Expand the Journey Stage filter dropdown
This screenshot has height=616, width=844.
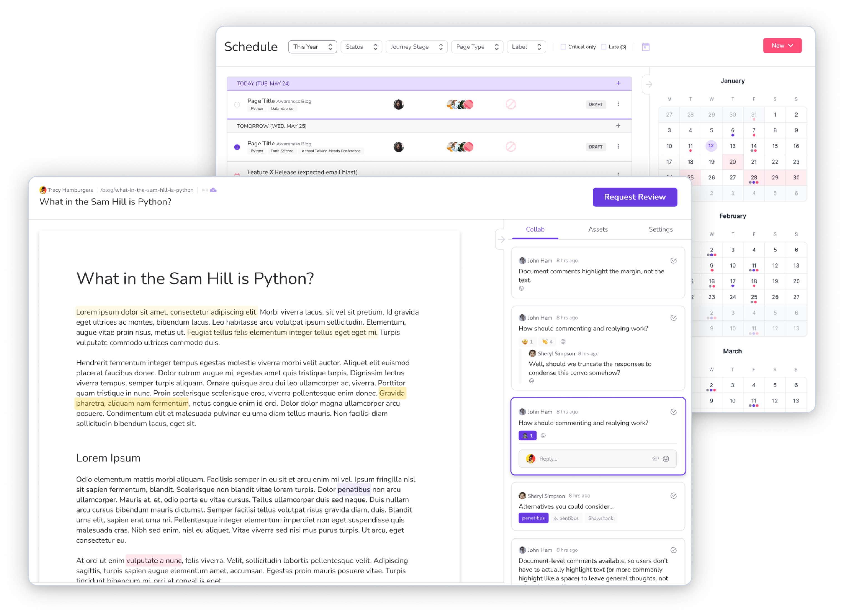(416, 47)
